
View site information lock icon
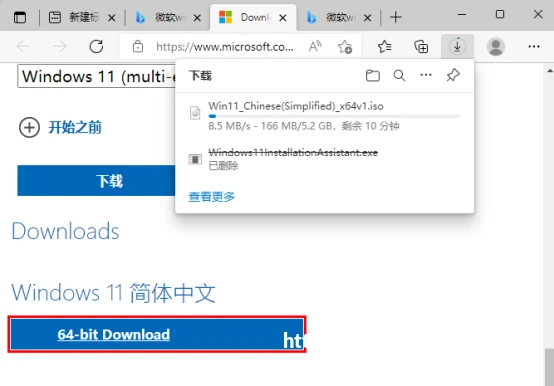click(x=138, y=46)
